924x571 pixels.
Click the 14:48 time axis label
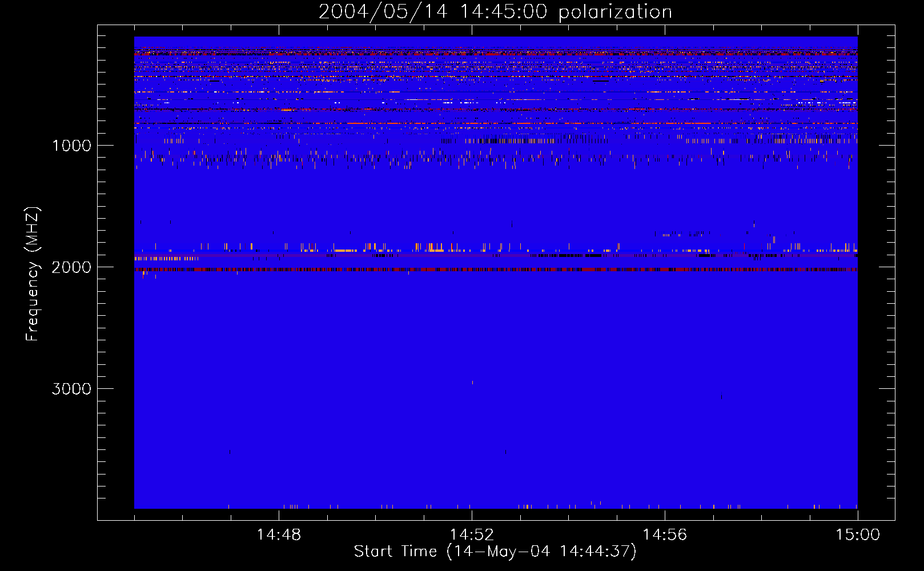pos(279,535)
